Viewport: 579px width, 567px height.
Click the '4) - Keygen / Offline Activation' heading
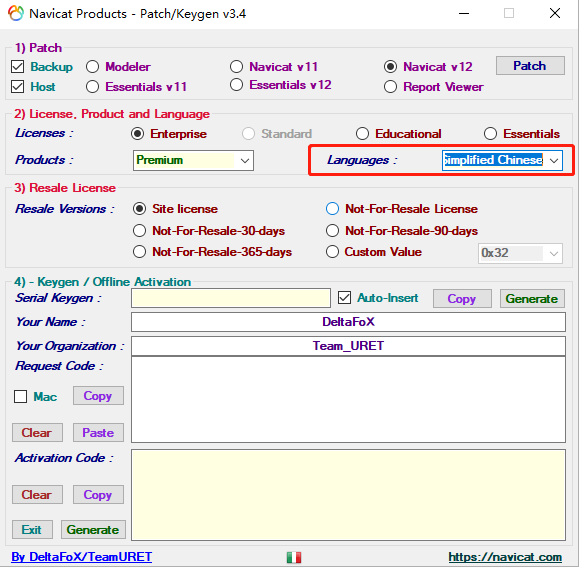102,282
